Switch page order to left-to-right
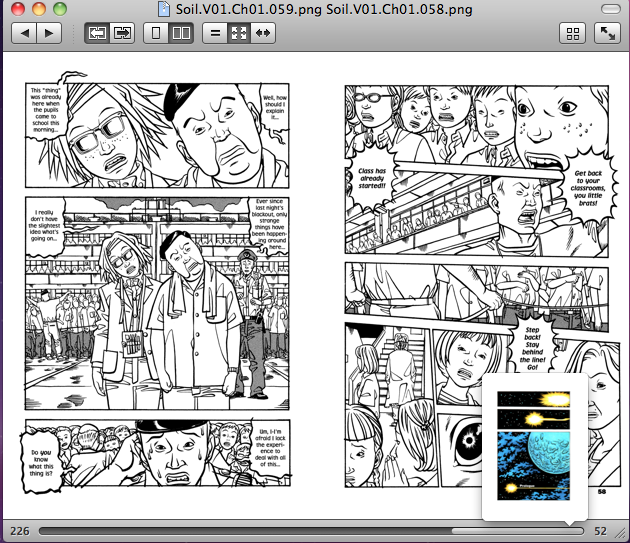Image resolution: width=630 pixels, height=543 pixels. click(97, 33)
